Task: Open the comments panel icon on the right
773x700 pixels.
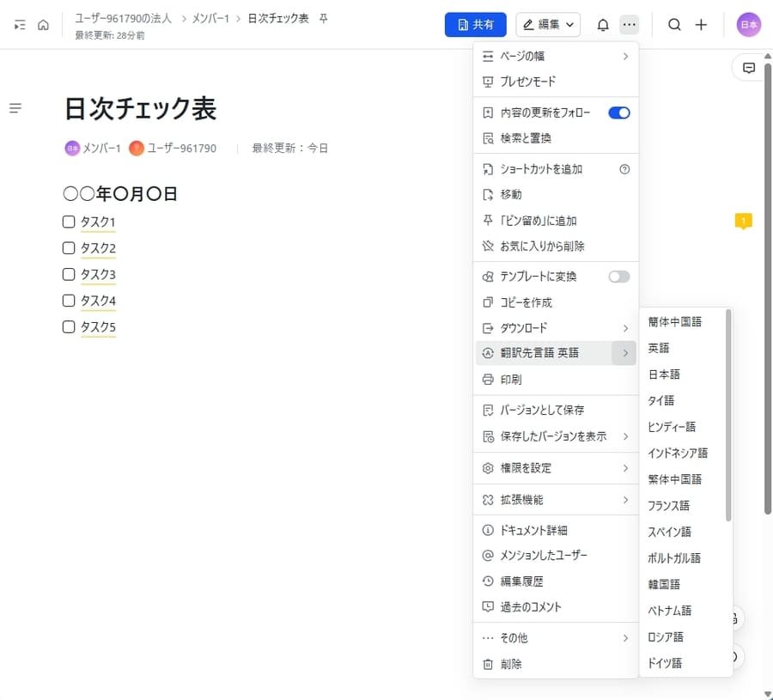Action: point(750,68)
